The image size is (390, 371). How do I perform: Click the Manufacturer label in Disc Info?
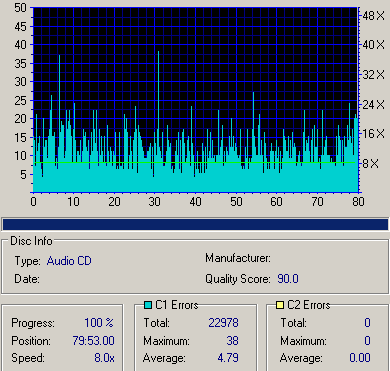point(238,258)
